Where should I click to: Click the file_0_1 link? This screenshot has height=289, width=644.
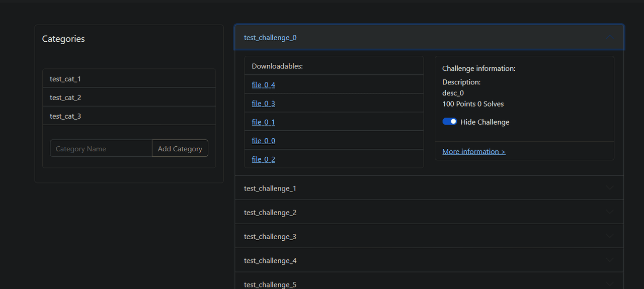click(x=263, y=122)
